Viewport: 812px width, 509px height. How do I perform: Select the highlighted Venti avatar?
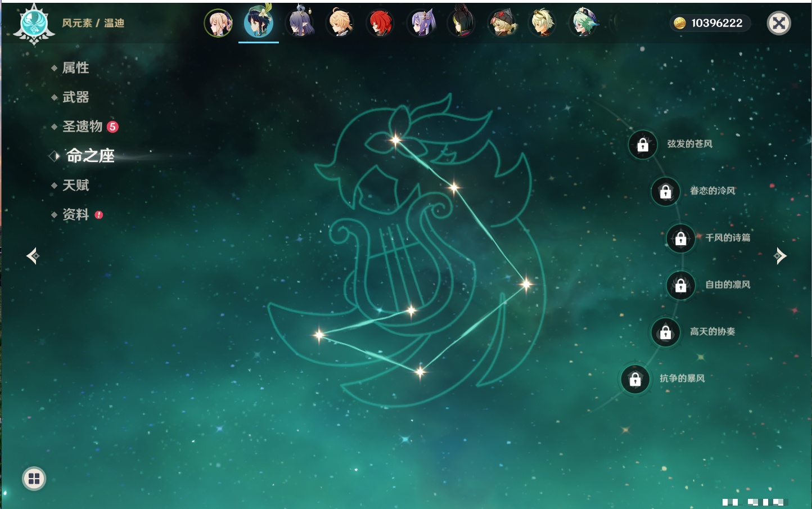[x=259, y=23]
